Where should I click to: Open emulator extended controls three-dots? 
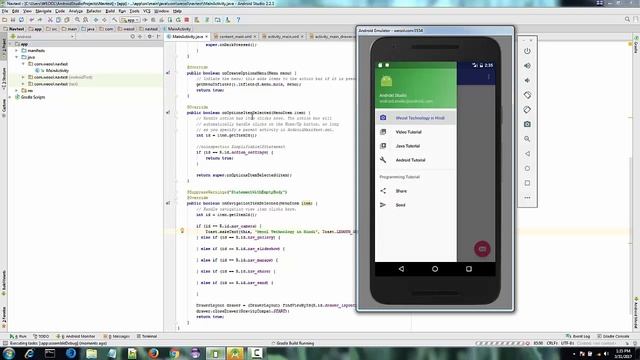(x=527, y=198)
